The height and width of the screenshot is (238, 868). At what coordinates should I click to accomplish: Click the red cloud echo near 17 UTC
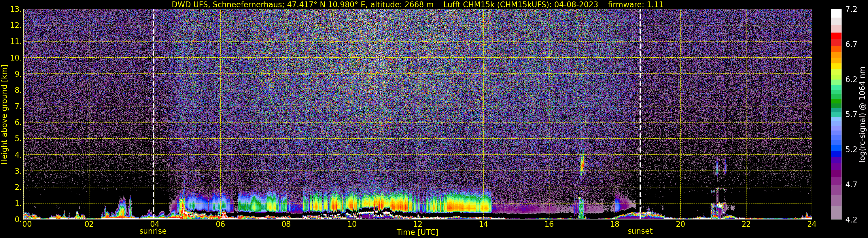(x=582, y=165)
